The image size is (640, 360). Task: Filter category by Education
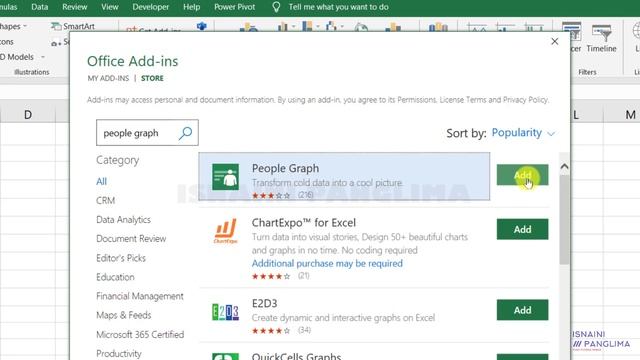[115, 277]
